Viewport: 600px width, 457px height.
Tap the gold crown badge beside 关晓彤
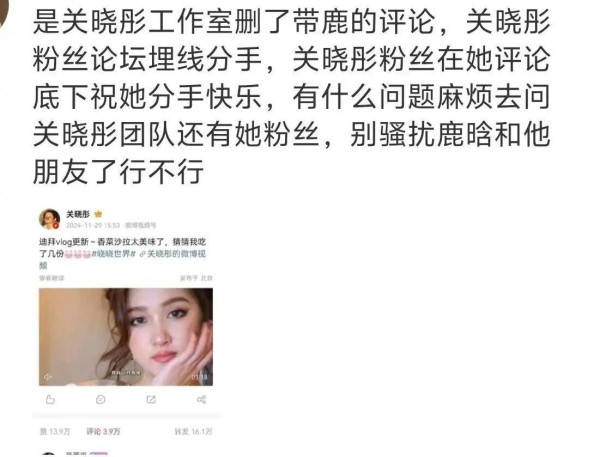[x=98, y=214]
